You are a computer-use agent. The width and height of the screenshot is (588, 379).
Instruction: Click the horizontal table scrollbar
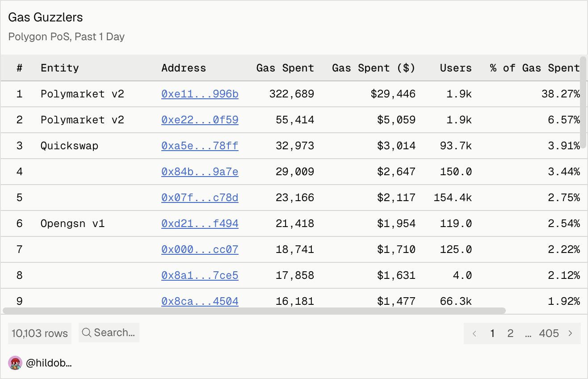[254, 310]
